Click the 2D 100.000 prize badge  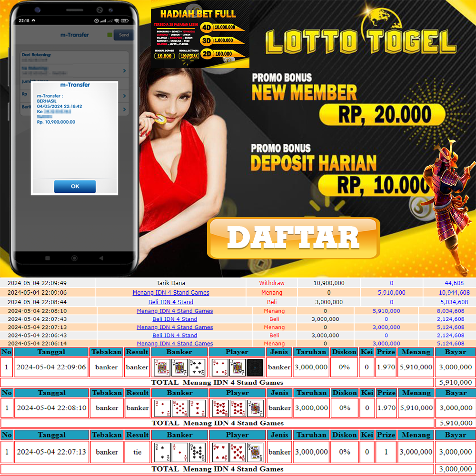222,54
